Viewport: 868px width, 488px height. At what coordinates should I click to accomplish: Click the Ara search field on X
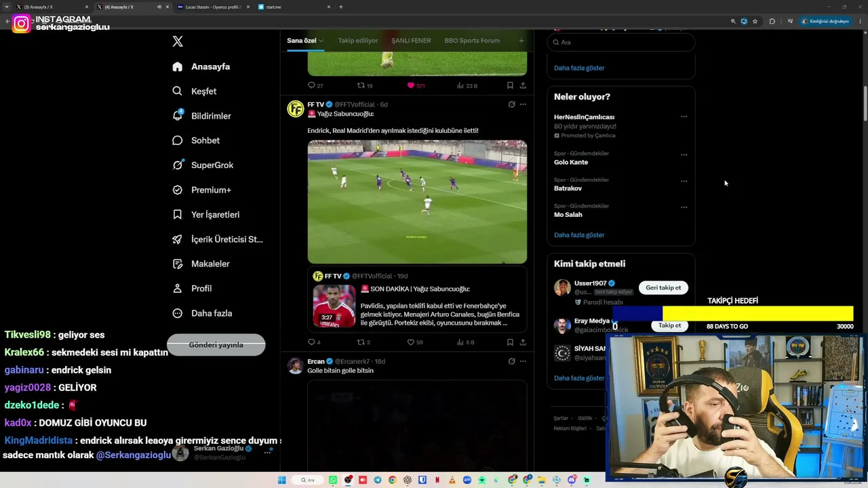pos(620,42)
